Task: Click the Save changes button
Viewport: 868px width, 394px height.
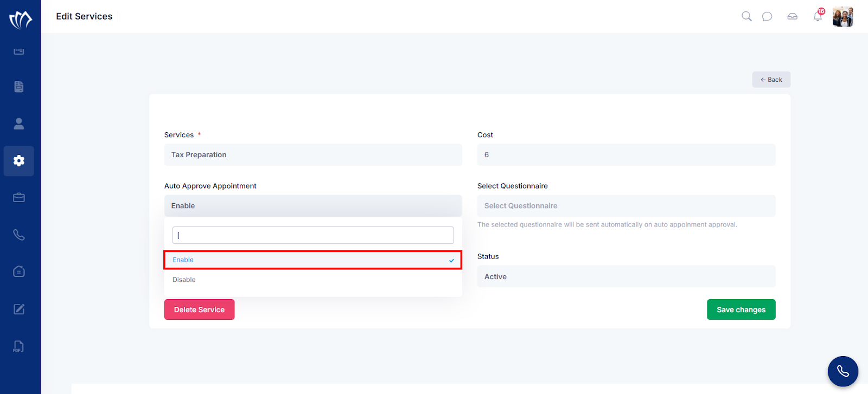Action: [741, 309]
